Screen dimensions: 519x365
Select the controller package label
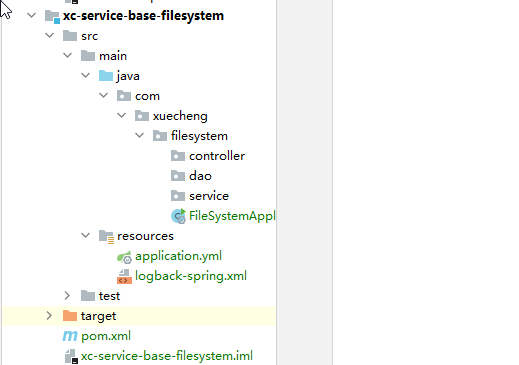(x=217, y=156)
